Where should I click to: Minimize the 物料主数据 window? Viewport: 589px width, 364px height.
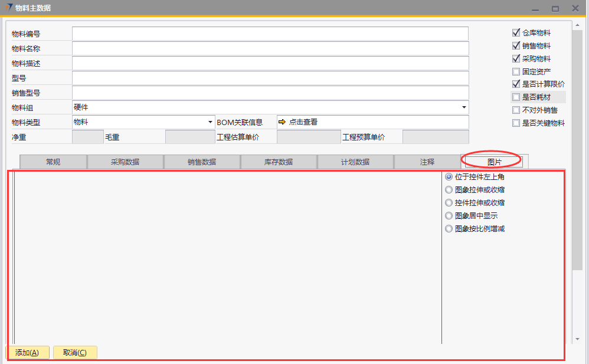[x=535, y=8]
